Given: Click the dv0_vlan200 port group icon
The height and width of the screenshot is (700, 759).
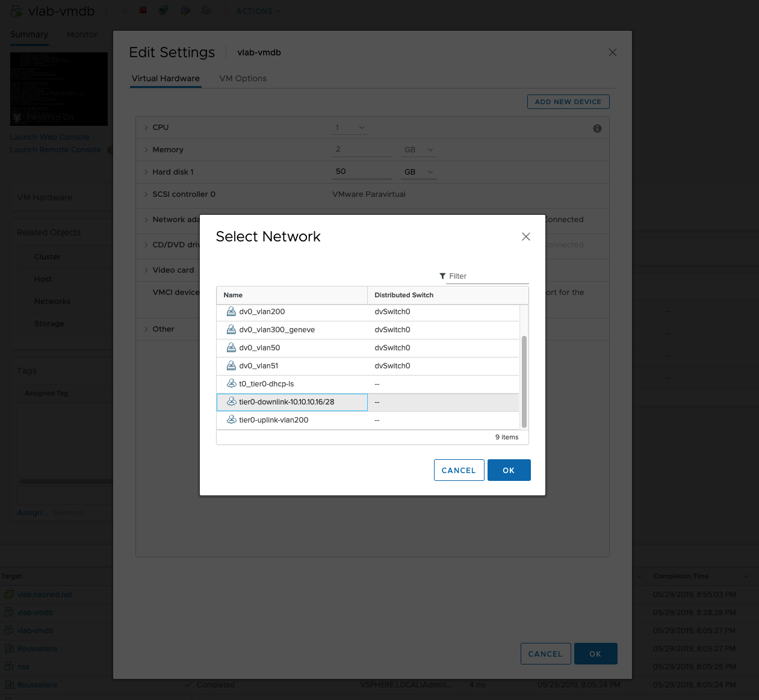Looking at the screenshot, I should 231,312.
